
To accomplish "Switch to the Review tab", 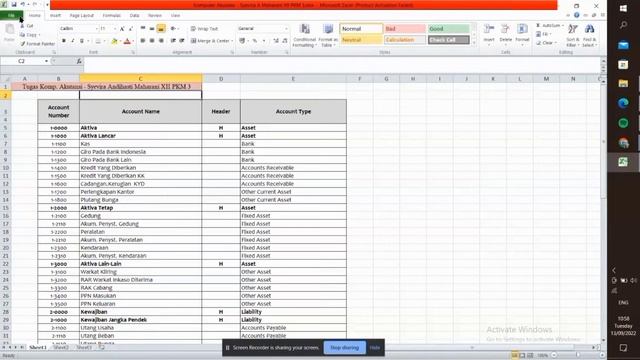I will pos(155,16).
